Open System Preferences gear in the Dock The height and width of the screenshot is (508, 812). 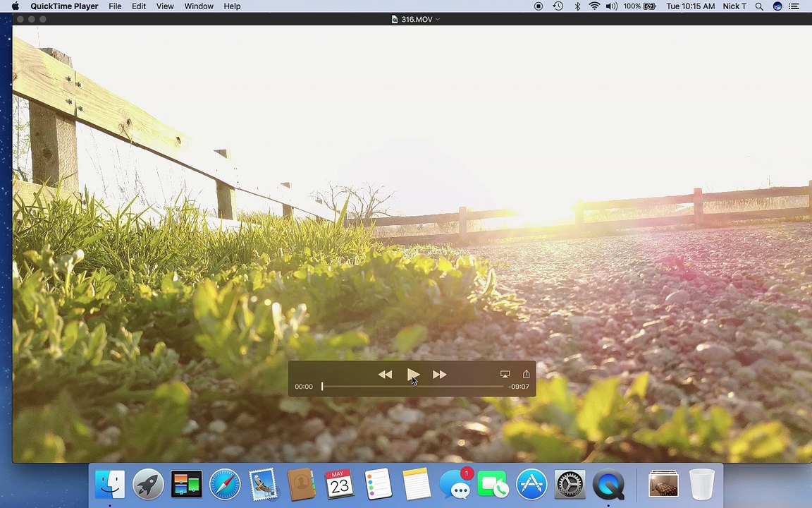click(570, 484)
